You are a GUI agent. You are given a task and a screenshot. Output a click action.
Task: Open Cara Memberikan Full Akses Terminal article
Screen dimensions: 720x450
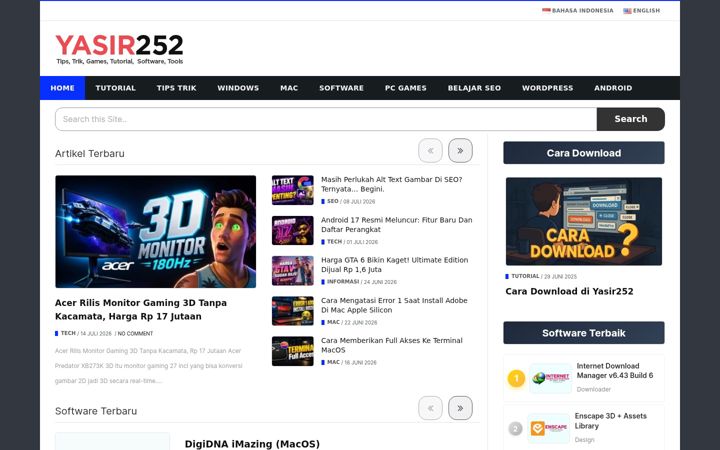392,345
